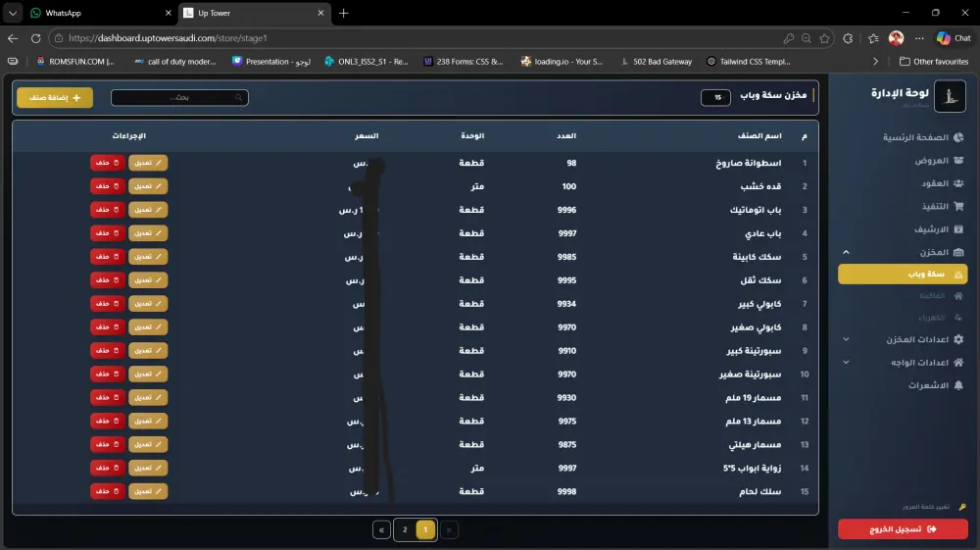Open Copilot Chat button
Viewport: 980px width, 550px height.
click(954, 38)
